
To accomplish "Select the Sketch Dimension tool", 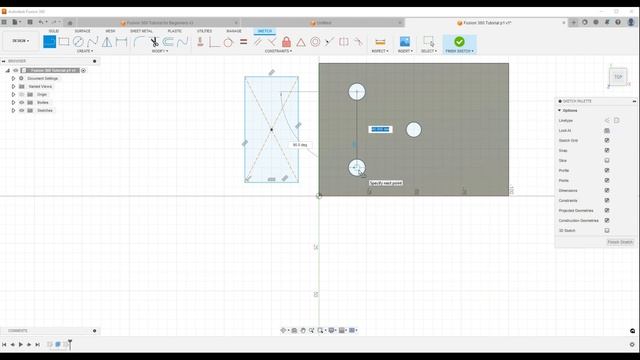I will click(x=121, y=42).
